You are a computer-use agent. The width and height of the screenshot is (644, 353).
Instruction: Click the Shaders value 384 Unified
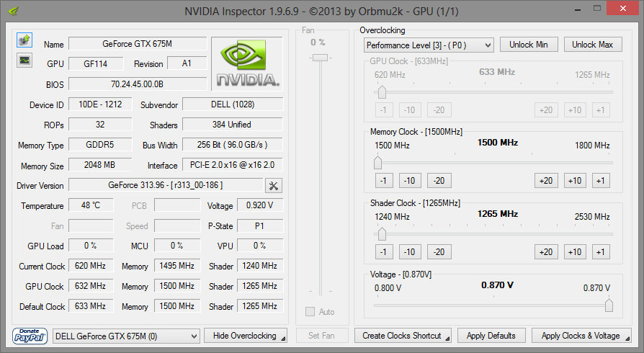click(233, 125)
